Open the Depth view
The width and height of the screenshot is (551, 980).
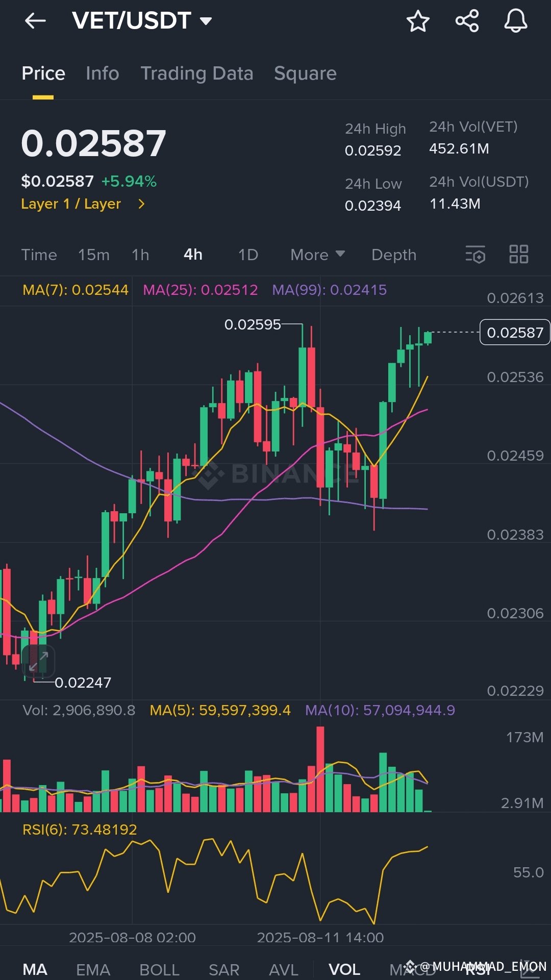[x=393, y=254]
